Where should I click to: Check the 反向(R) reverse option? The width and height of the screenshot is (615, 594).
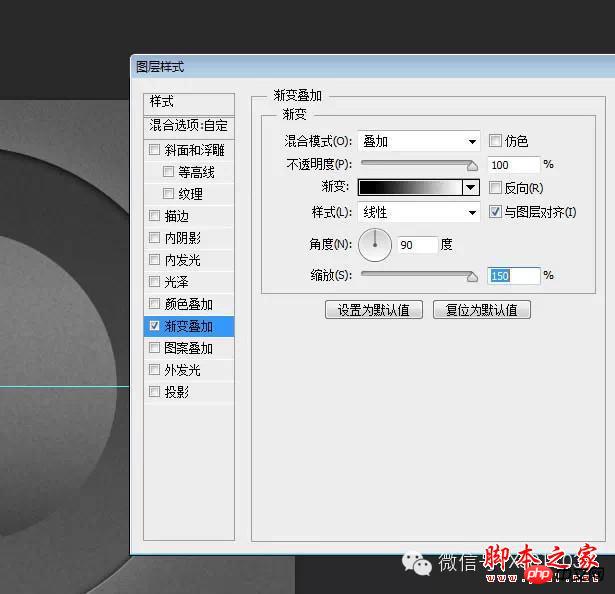point(495,188)
